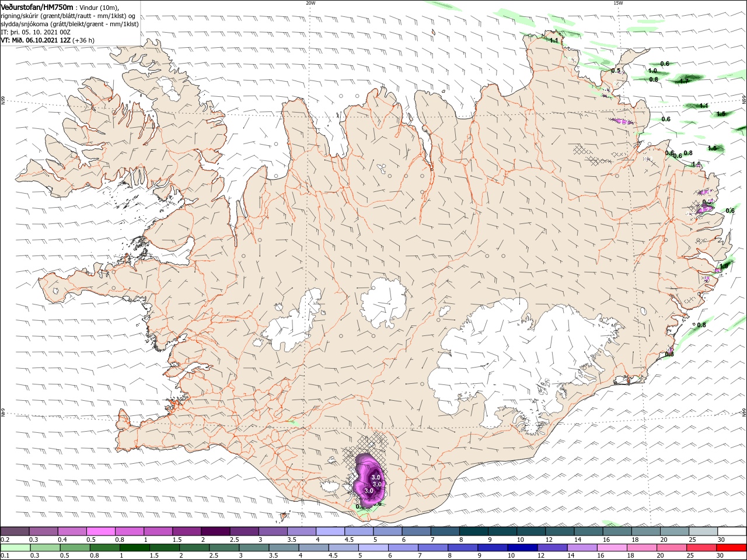The image size is (747, 560).
Task: Click the 'slydda/snjókoma (grátt/bleikt/grænt' description line
Action: pos(69,24)
